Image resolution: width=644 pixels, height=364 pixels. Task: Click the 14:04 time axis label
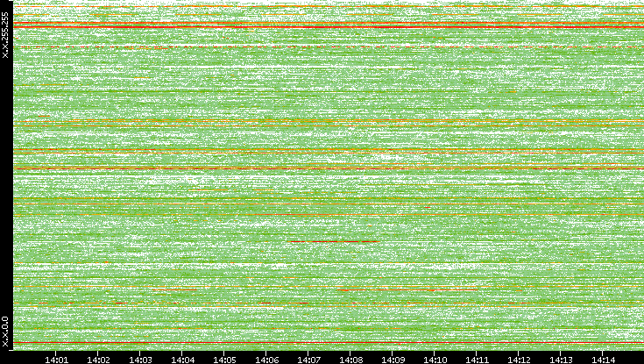click(182, 360)
